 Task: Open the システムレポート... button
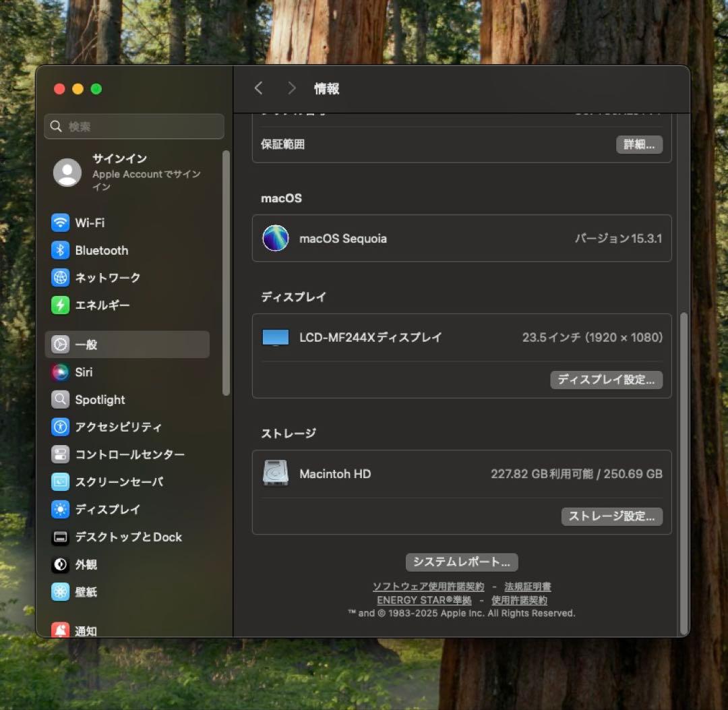pos(462,562)
